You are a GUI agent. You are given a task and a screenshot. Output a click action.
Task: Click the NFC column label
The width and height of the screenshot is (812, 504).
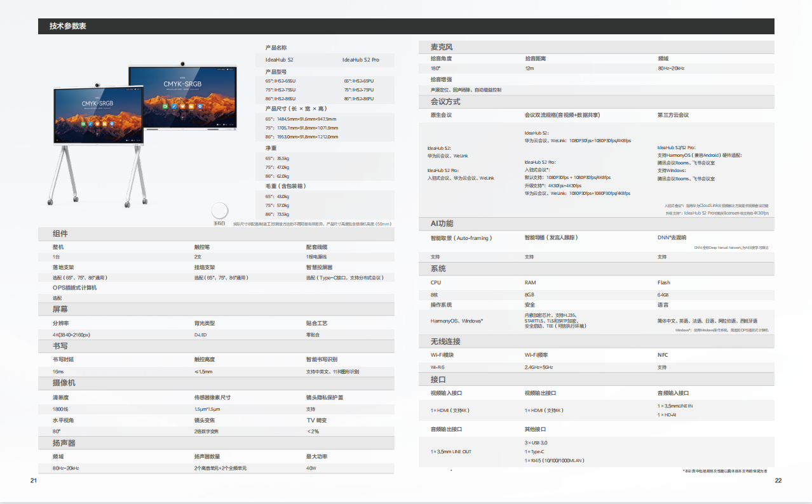[663, 355]
